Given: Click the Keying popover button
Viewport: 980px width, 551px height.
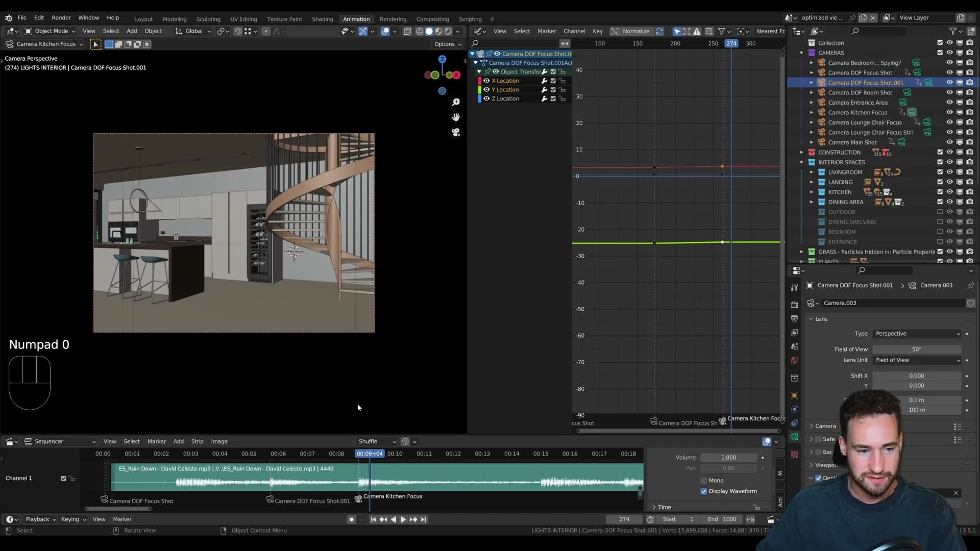Looking at the screenshot, I should click(73, 519).
